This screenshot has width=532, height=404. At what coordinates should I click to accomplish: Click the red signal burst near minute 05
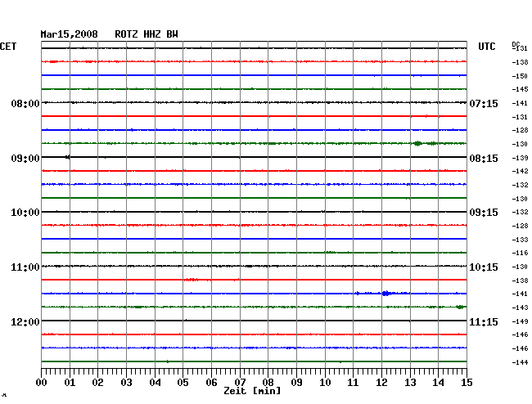click(x=191, y=280)
